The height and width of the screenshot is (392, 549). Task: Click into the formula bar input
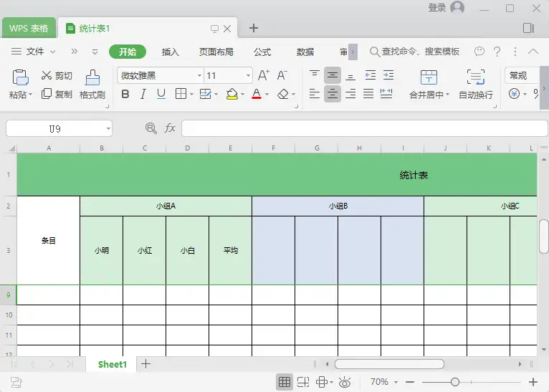(363, 128)
